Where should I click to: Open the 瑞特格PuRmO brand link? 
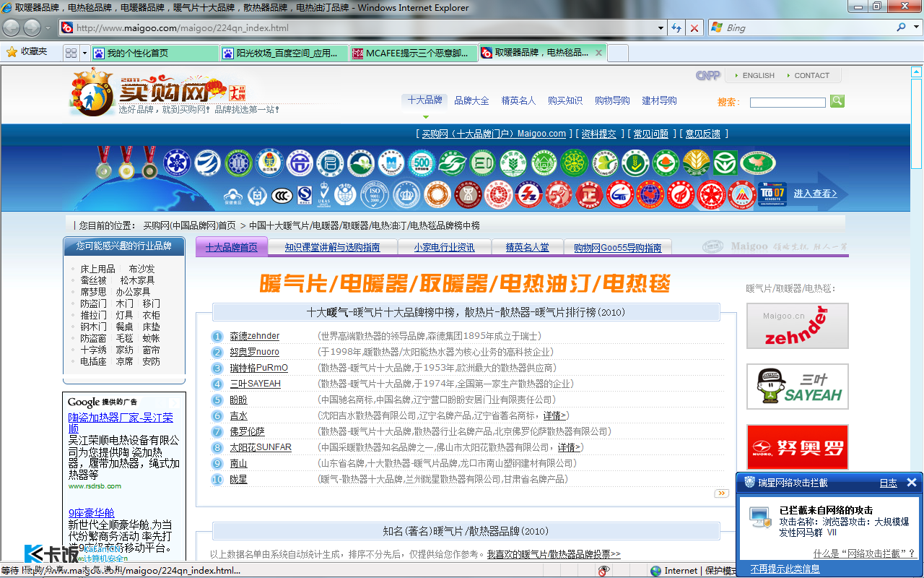coord(259,368)
